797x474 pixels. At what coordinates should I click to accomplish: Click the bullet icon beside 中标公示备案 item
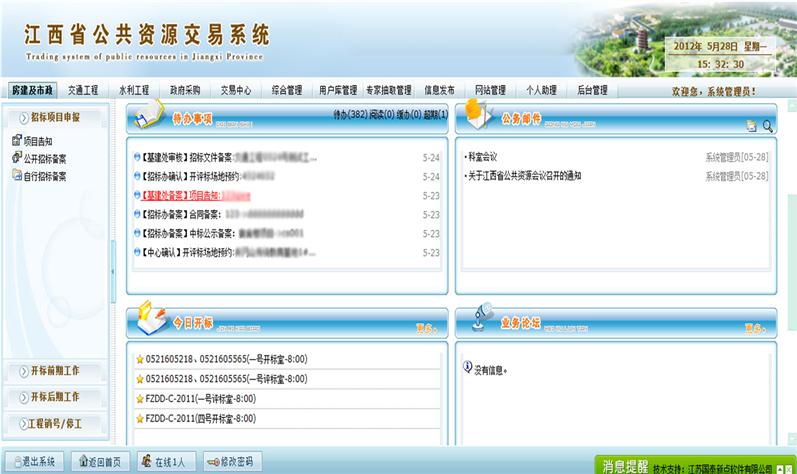[137, 233]
